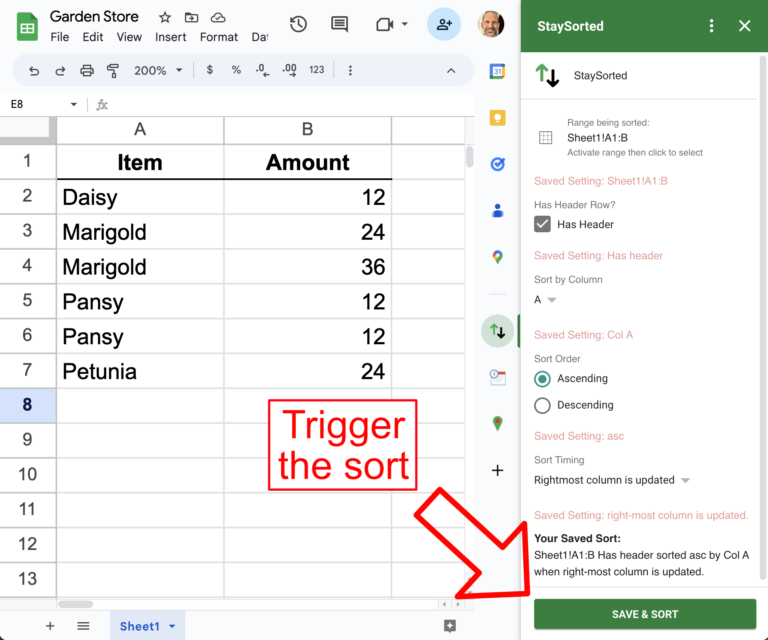The width and height of the screenshot is (768, 640).
Task: Activate the paint format tool
Action: click(x=113, y=71)
